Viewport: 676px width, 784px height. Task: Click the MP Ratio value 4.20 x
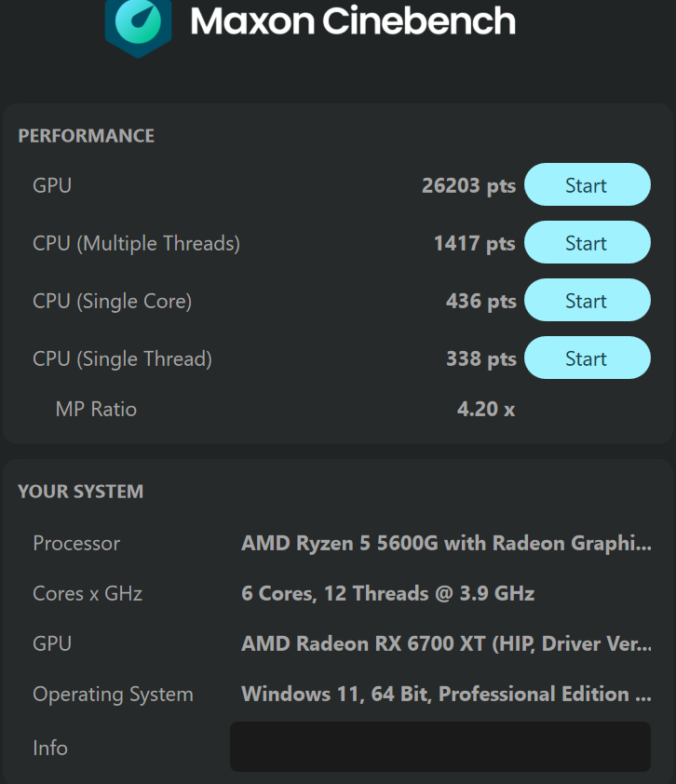[486, 409]
